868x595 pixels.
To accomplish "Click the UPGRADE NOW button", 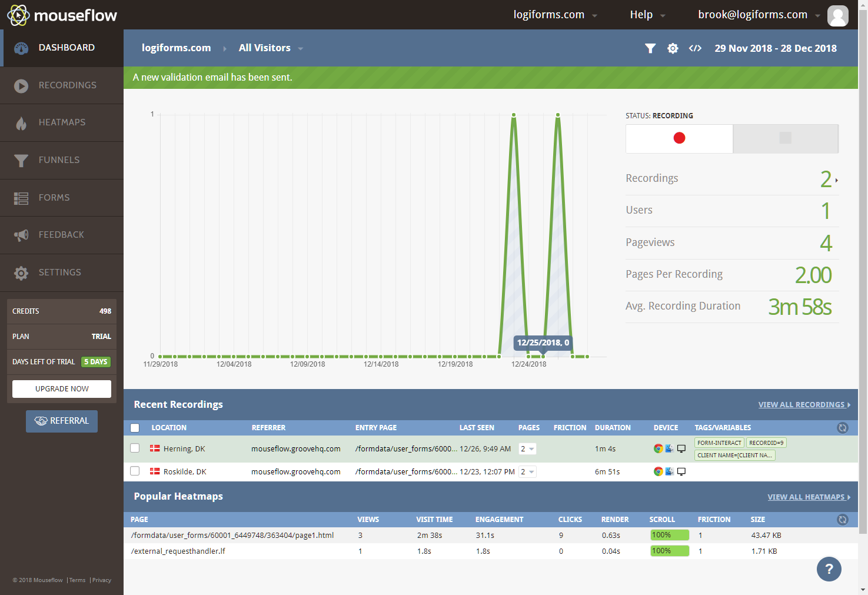I will click(61, 388).
